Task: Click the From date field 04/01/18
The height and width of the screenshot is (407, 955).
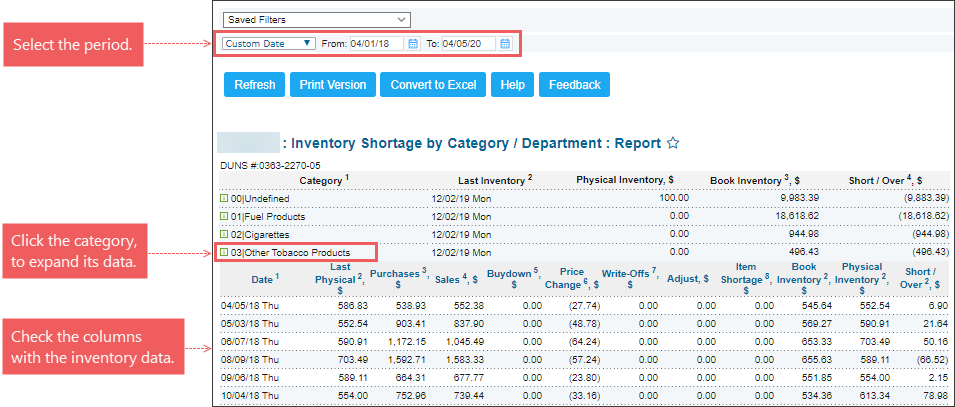Action: point(377,44)
